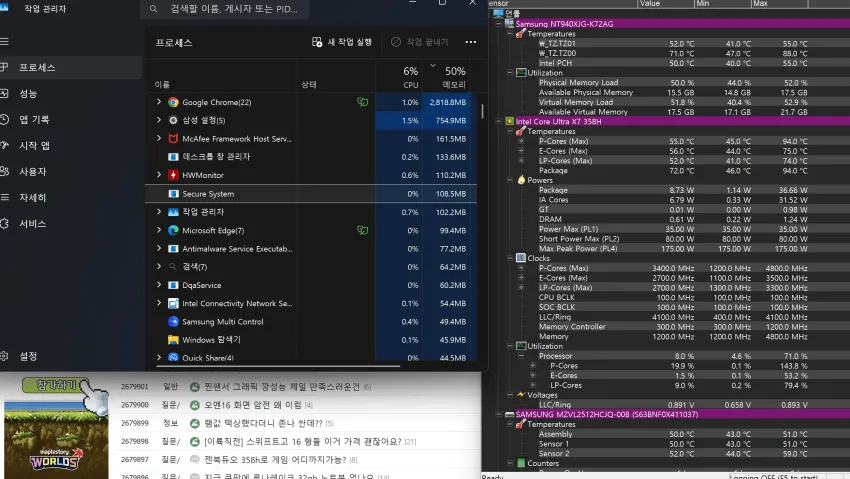The width and height of the screenshot is (850, 479).
Task: Click the Powers flame icon in HWMonitor
Action: tap(521, 180)
